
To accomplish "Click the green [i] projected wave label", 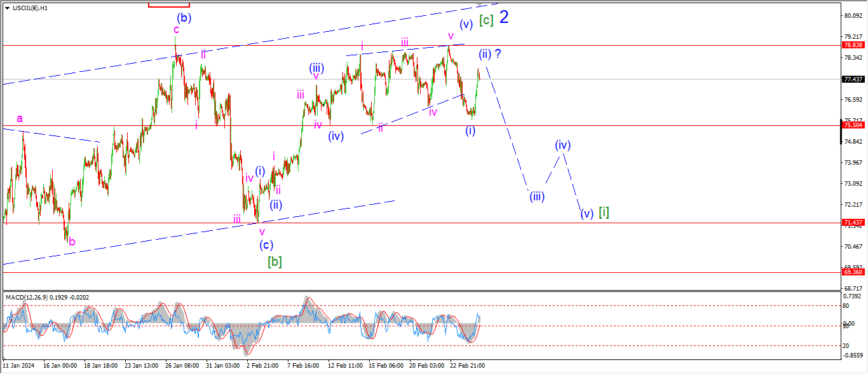I will coord(604,212).
